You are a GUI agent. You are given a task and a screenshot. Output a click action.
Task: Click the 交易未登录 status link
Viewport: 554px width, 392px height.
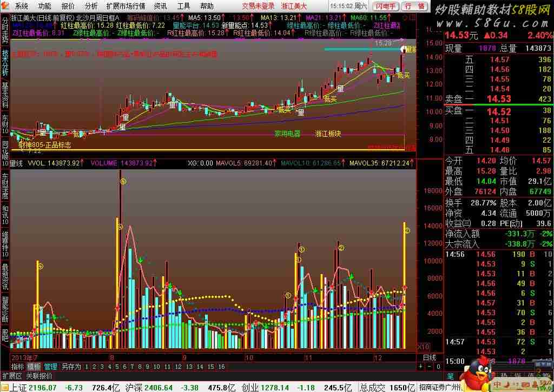[x=258, y=6]
